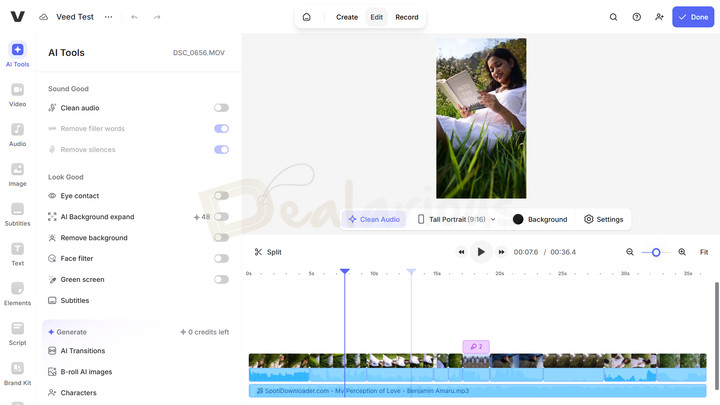
Task: Click the cloud save status icon
Action: (x=43, y=17)
